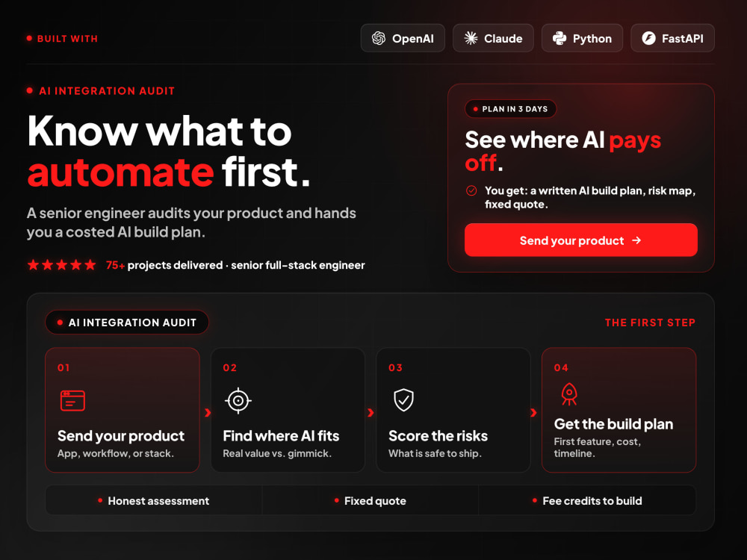
Task: Click the rocket icon in step 04
Action: [x=568, y=394]
